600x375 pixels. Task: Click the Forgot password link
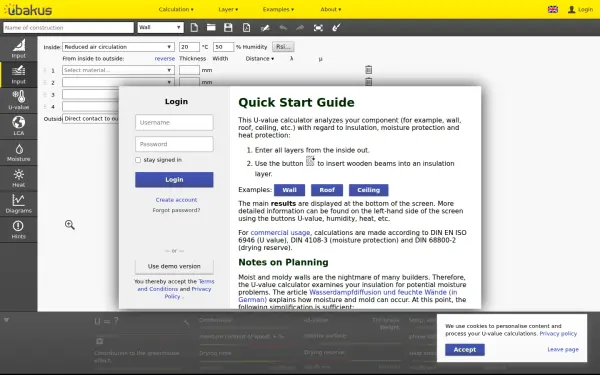coord(176,210)
